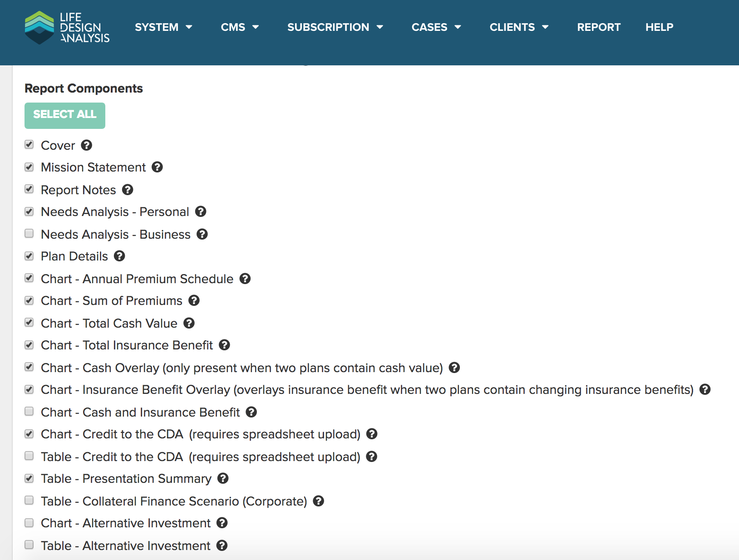The width and height of the screenshot is (739, 560).
Task: Uncheck Chart - Credit to the CDA checkbox
Action: coord(29,434)
